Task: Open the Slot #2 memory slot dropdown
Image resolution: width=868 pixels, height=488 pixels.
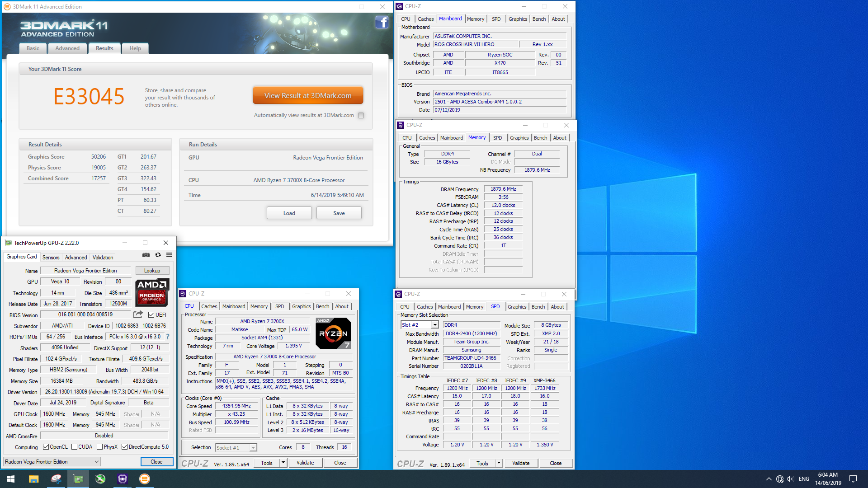Action: click(420, 325)
